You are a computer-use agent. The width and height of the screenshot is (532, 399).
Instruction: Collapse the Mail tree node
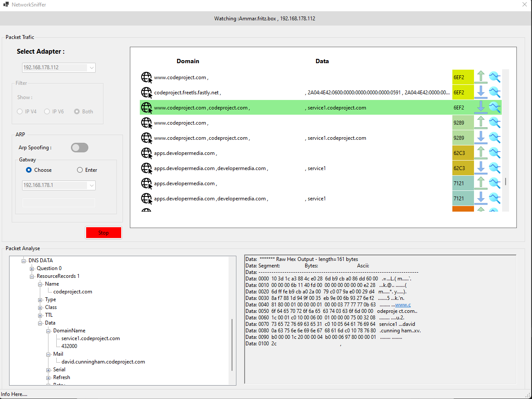point(48,354)
